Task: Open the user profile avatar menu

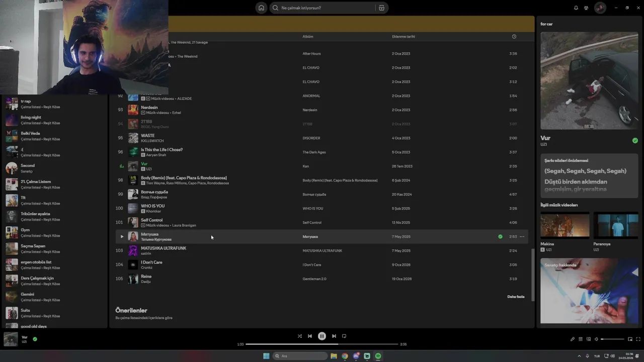Action: click(600, 8)
